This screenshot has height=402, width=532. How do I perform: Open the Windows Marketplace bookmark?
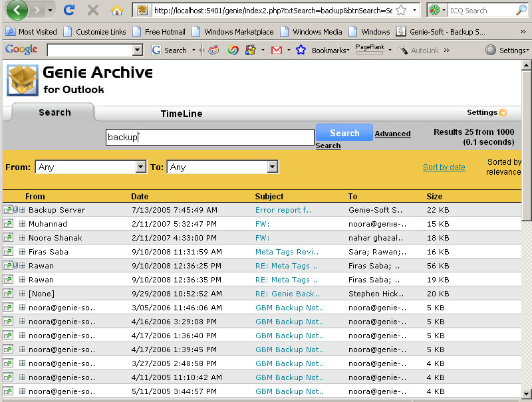click(233, 31)
